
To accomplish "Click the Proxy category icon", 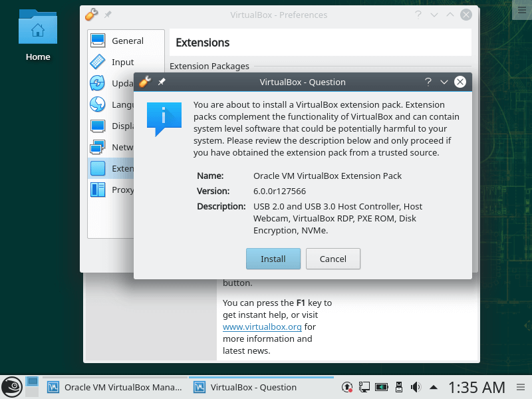I will point(98,190).
